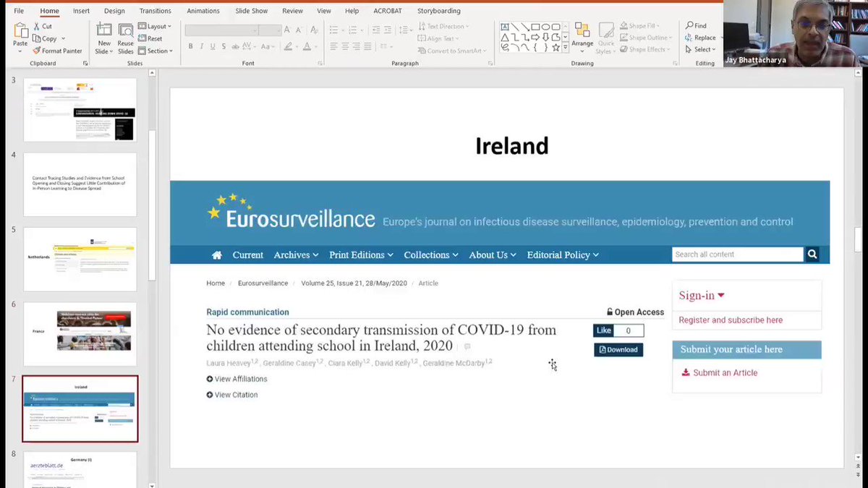This screenshot has height=488, width=868.
Task: Open the Section dropdown
Action: (x=156, y=51)
